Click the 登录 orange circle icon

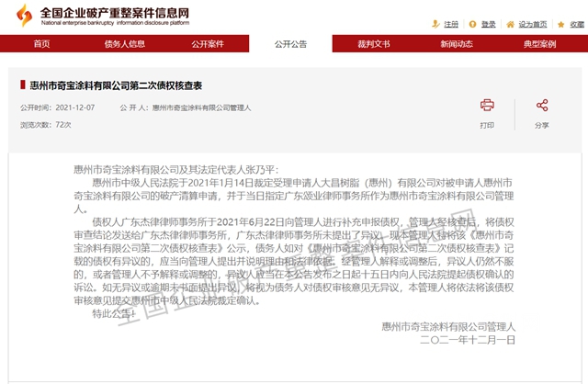click(472, 25)
